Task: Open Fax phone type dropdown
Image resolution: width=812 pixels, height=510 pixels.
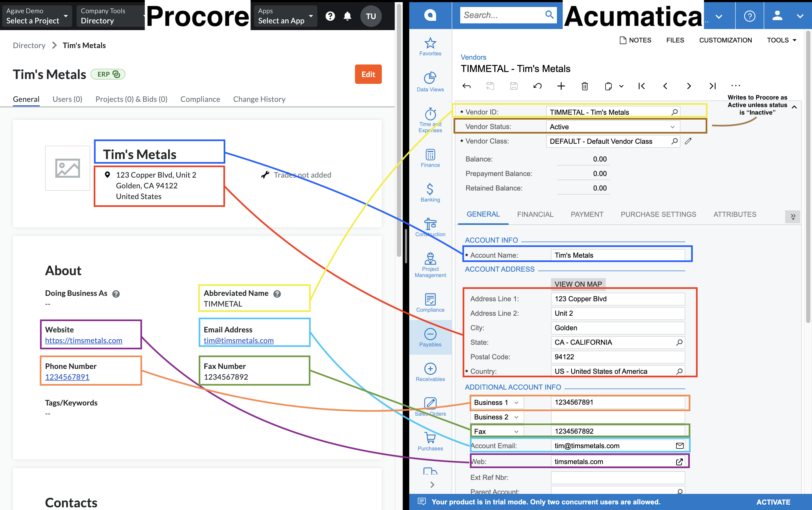Action: click(x=497, y=432)
